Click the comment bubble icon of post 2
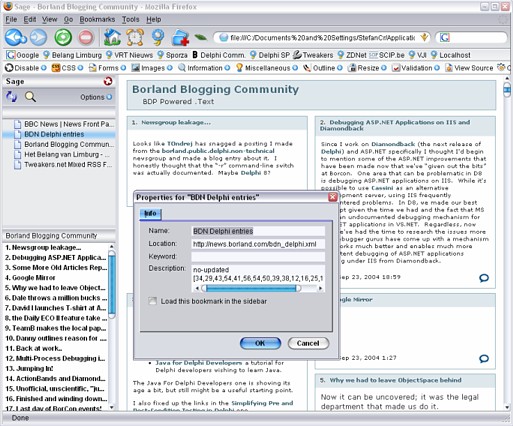Image resolution: width=513 pixels, height=426 pixels. click(484, 278)
